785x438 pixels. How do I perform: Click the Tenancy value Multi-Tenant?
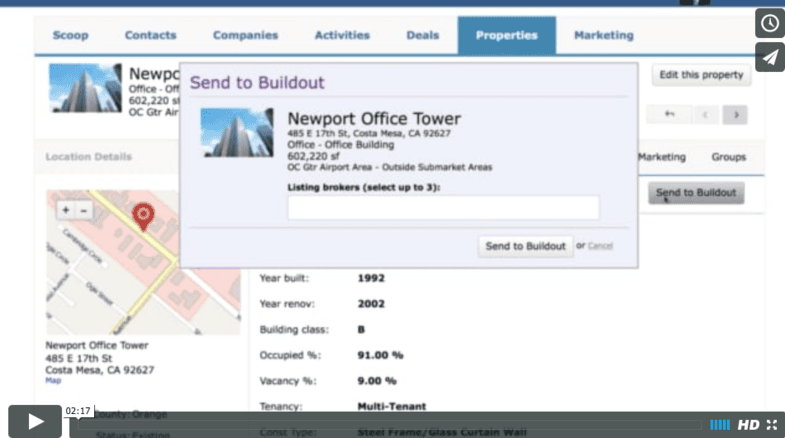click(x=391, y=406)
